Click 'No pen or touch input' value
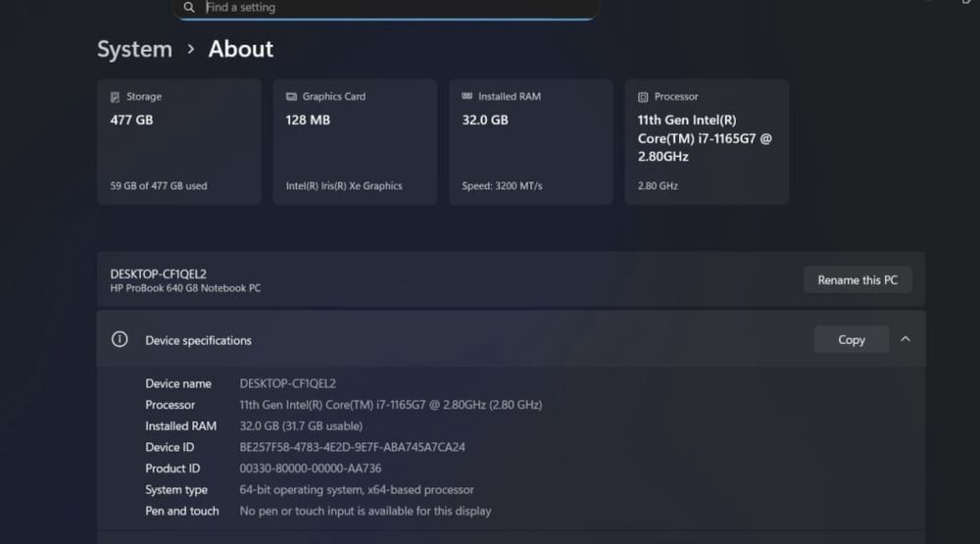 pyautogui.click(x=365, y=511)
